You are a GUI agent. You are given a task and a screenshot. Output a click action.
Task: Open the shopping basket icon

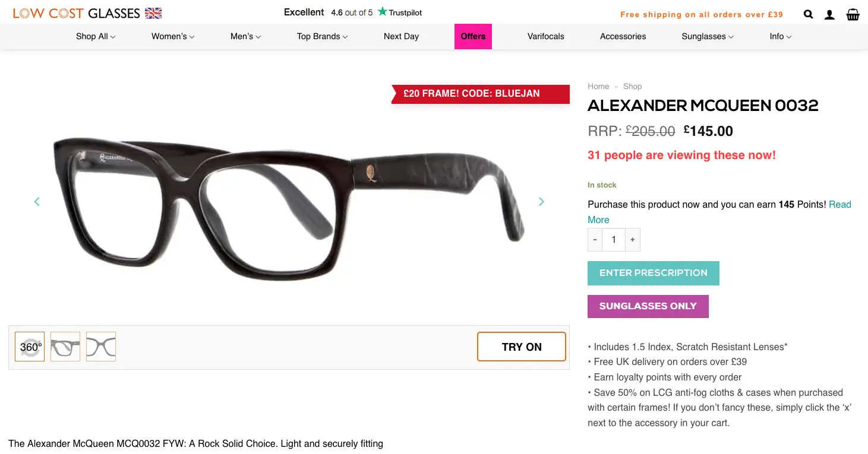(853, 14)
